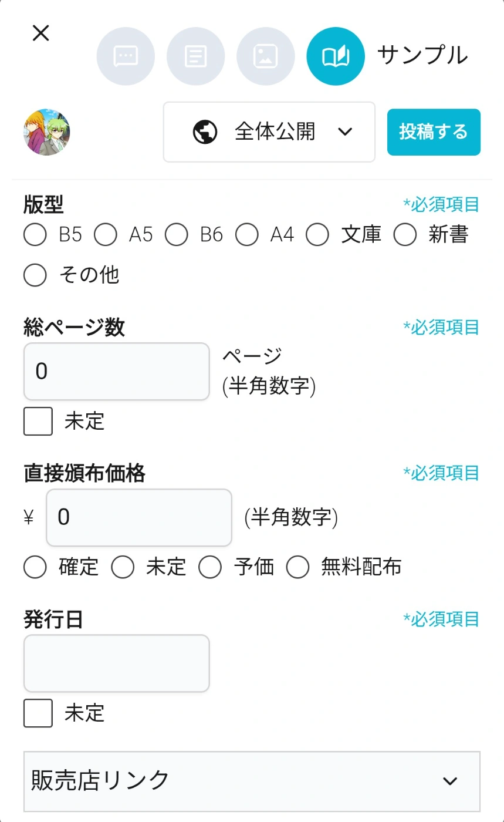Click the direct distribution price input field

139,517
